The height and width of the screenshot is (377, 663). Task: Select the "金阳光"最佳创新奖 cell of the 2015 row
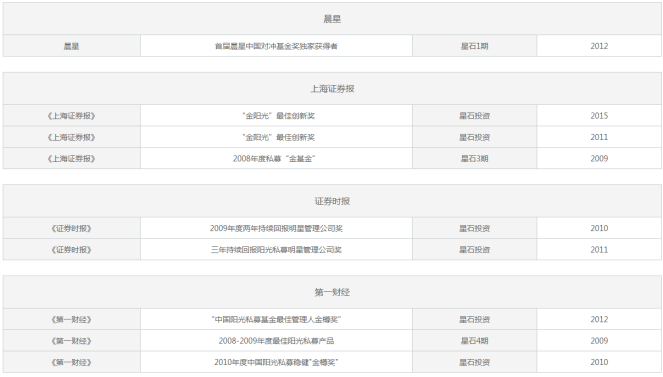click(x=276, y=115)
